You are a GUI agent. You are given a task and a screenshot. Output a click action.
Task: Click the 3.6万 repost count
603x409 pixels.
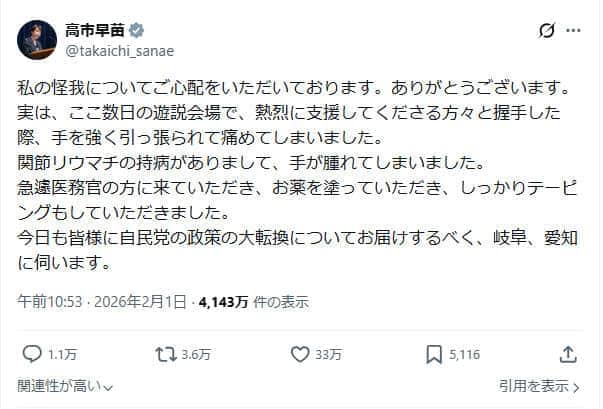(198, 354)
